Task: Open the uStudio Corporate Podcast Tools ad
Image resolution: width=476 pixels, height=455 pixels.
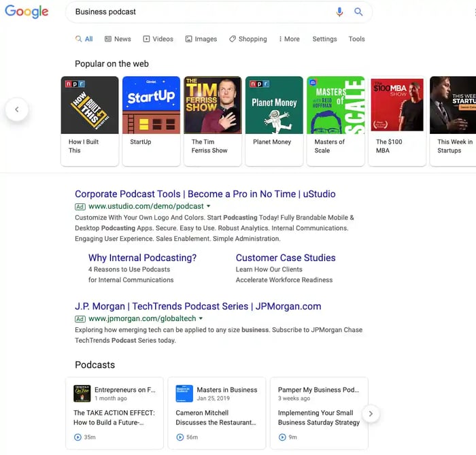Action: tap(205, 194)
